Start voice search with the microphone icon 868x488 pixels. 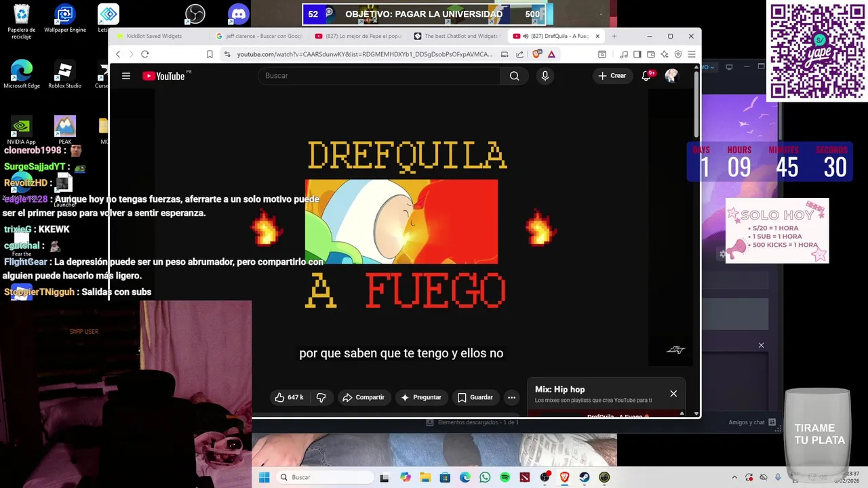545,76
